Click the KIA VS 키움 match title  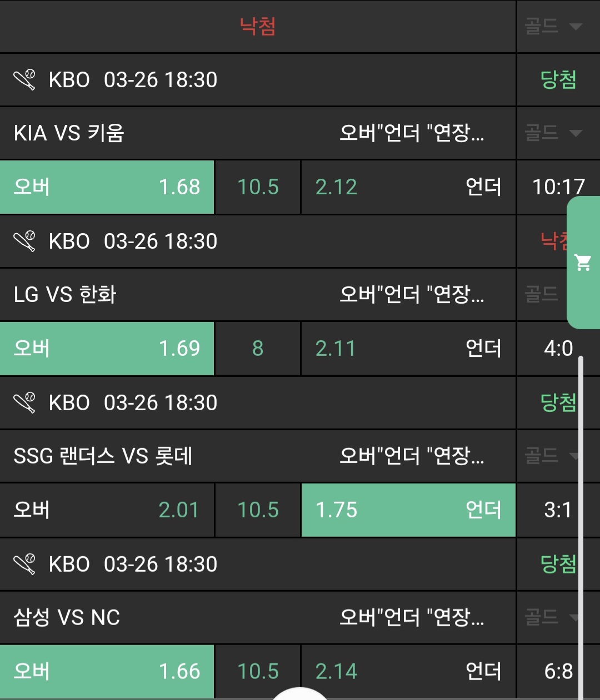tap(69, 133)
